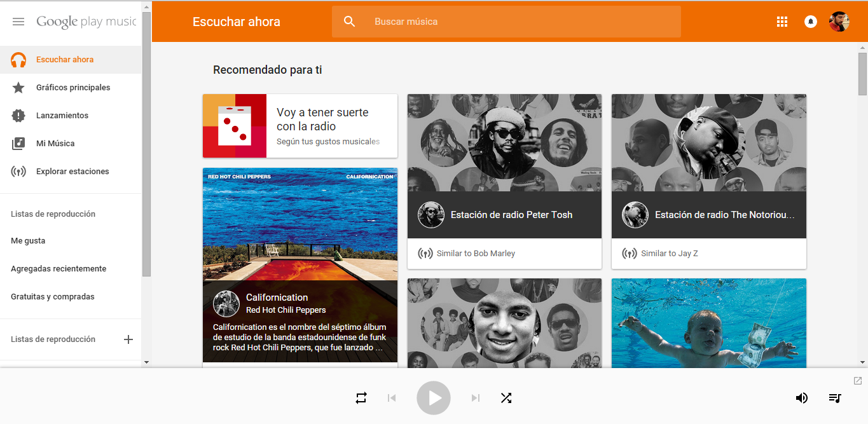Open the Lanzamientos section
868x424 pixels.
click(x=71, y=116)
